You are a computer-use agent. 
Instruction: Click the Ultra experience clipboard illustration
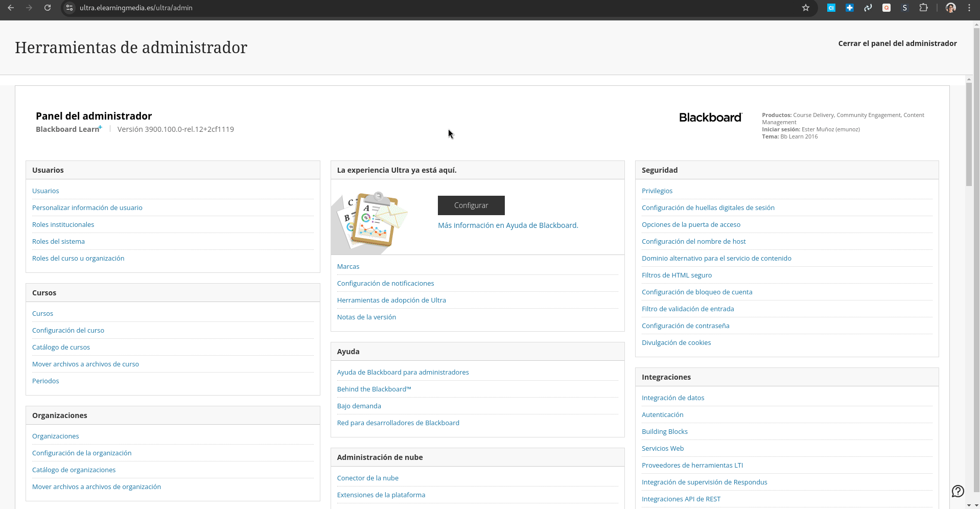pos(370,220)
